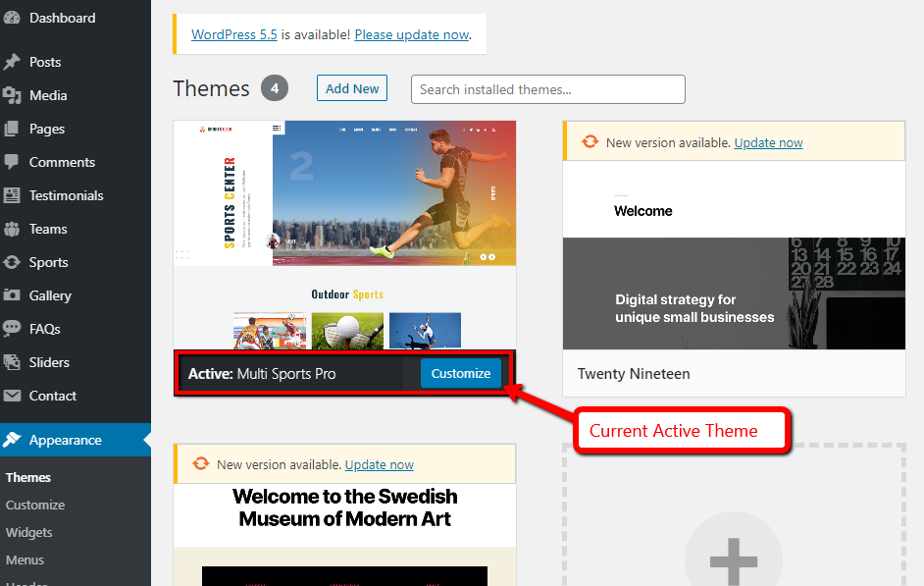
Task: Click the update icon on Twenty Nineteen notice
Action: [x=590, y=142]
